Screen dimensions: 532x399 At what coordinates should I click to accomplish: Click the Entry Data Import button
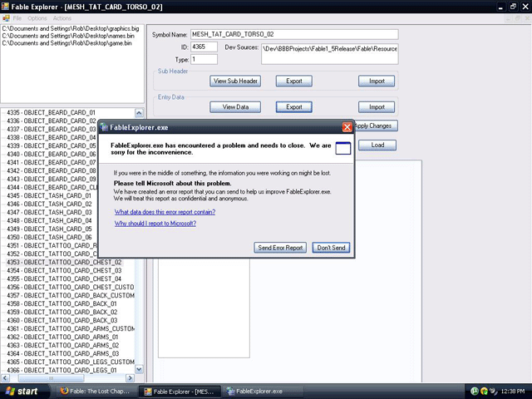coord(377,107)
